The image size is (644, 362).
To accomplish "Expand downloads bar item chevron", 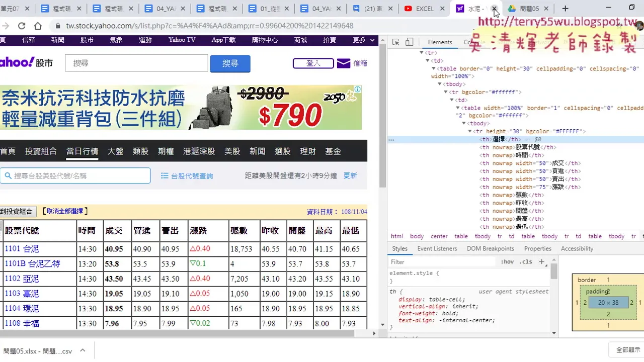I will pos(83,350).
